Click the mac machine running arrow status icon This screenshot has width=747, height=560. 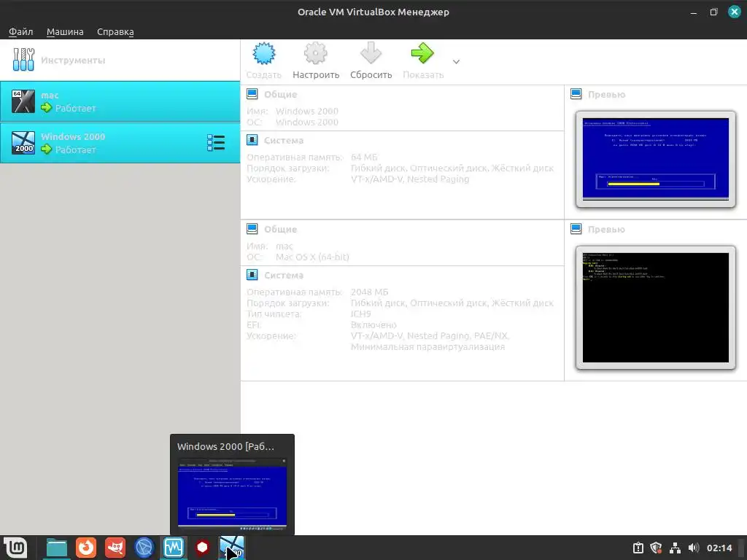[x=46, y=108]
